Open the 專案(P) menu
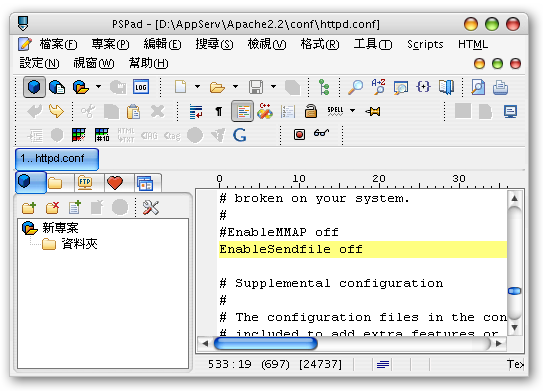This screenshot has width=543, height=391. point(110,44)
